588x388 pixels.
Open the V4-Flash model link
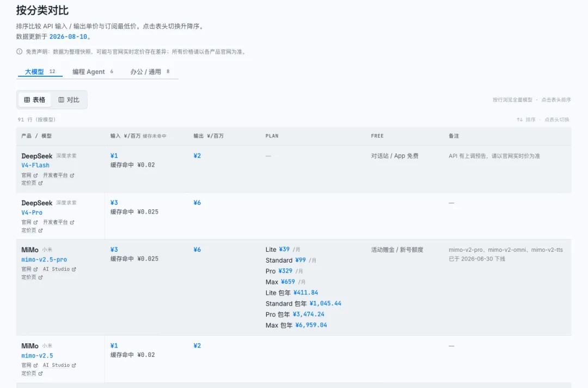pos(35,165)
